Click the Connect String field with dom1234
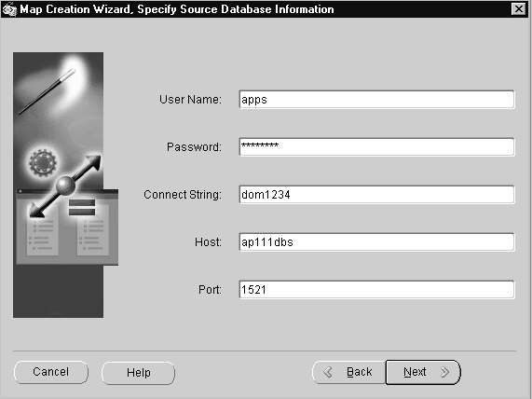This screenshot has width=532, height=399. pos(376,195)
